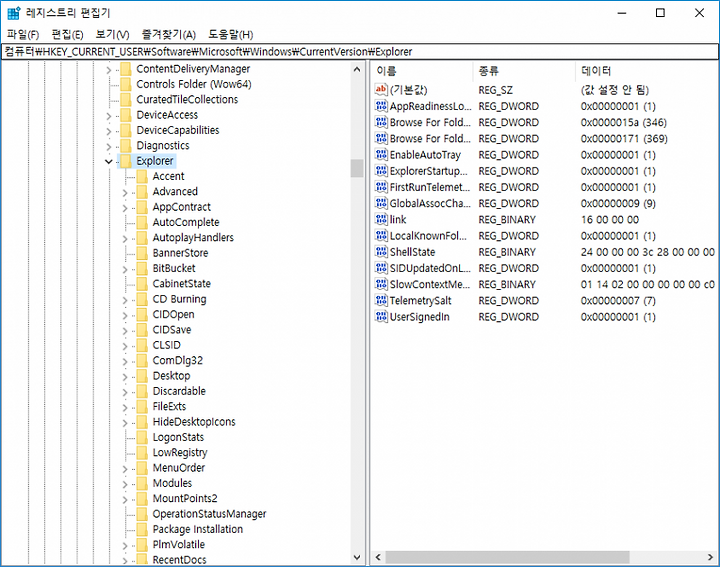Click the SlowContextMe... value icon
Image resolution: width=720 pixels, height=567 pixels.
[381, 284]
